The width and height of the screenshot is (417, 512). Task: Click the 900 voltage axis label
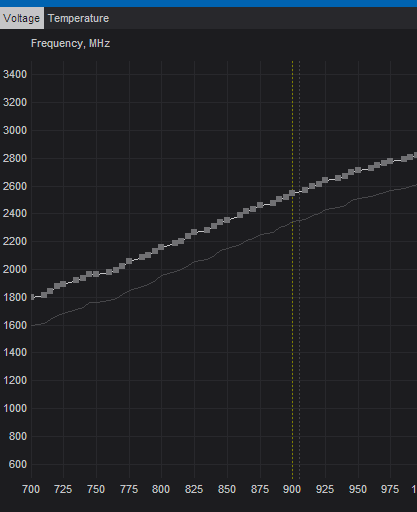tap(292, 489)
